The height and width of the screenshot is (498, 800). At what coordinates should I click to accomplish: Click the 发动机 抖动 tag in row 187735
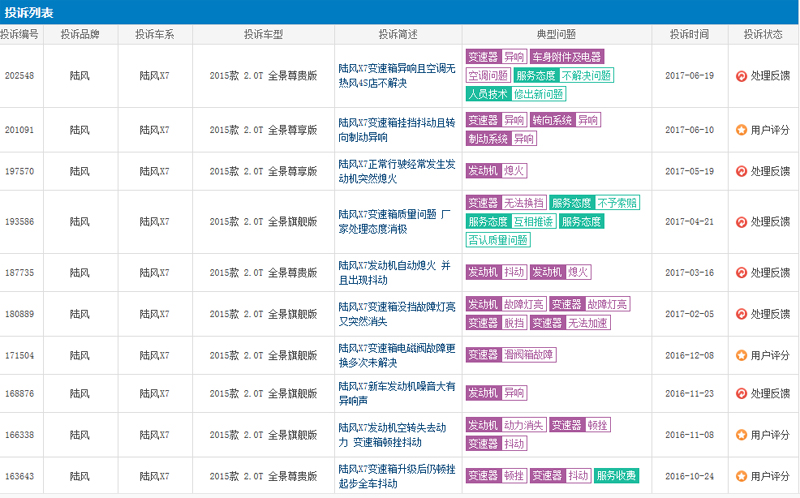pos(496,272)
